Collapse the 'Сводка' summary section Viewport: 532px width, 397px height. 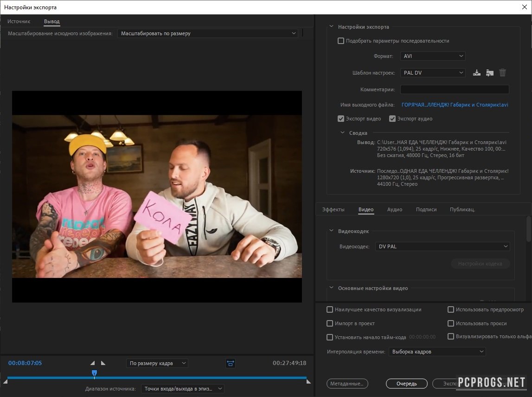pyautogui.click(x=343, y=133)
